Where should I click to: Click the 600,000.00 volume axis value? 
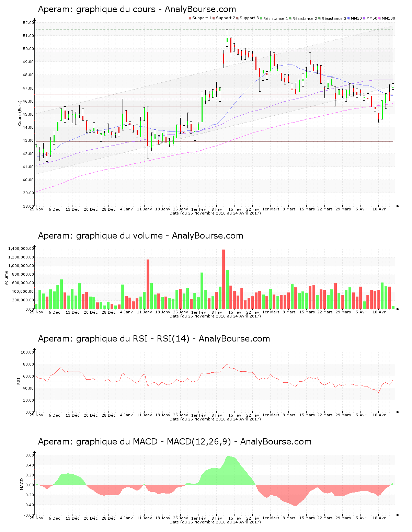pos(23,283)
